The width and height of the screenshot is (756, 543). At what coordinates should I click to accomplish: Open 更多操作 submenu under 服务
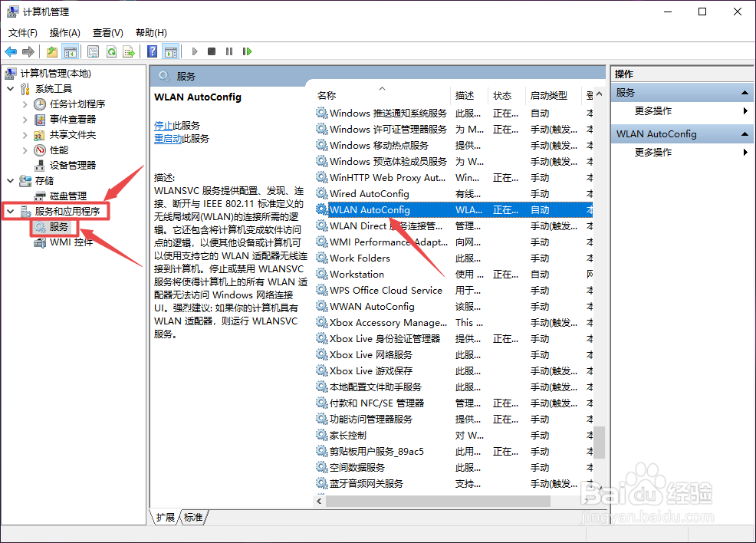pyautogui.click(x=653, y=111)
